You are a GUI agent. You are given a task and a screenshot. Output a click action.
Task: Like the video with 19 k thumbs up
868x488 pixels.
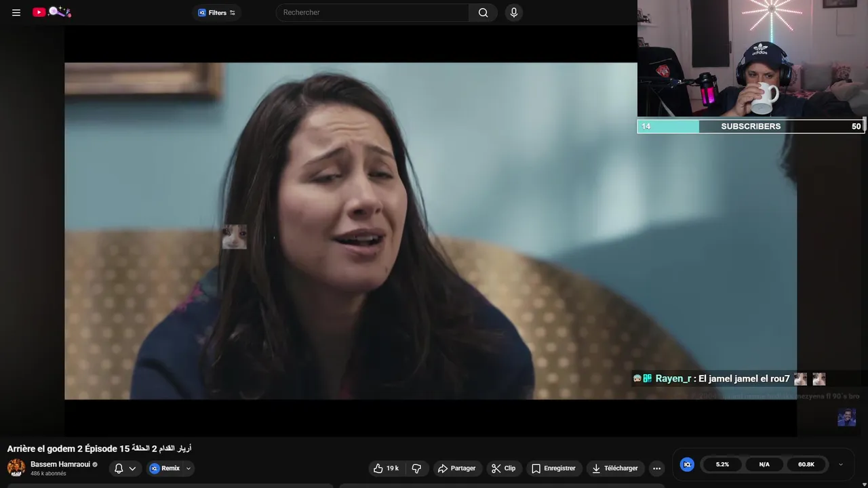(x=387, y=468)
